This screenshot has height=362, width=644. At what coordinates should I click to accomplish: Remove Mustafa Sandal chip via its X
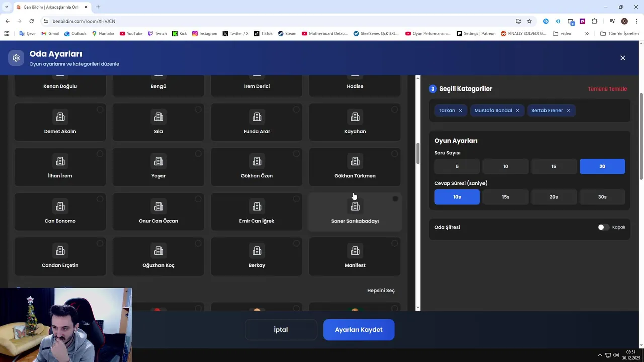[517, 110]
